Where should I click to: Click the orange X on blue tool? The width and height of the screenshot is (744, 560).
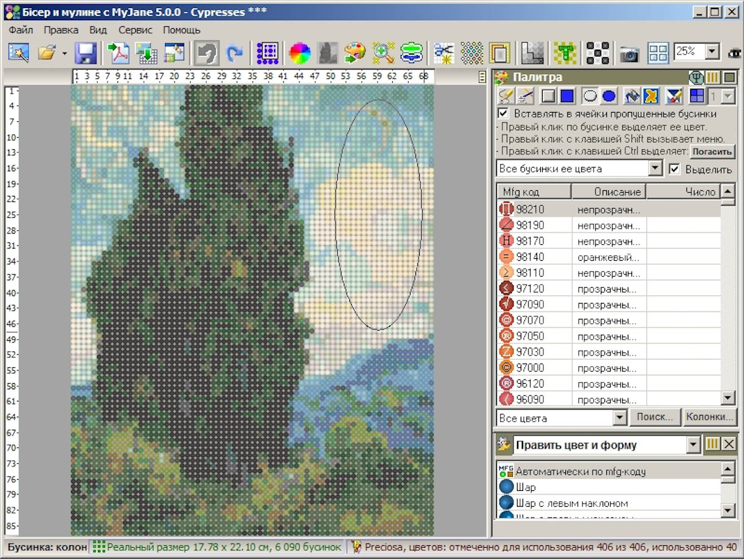(650, 96)
